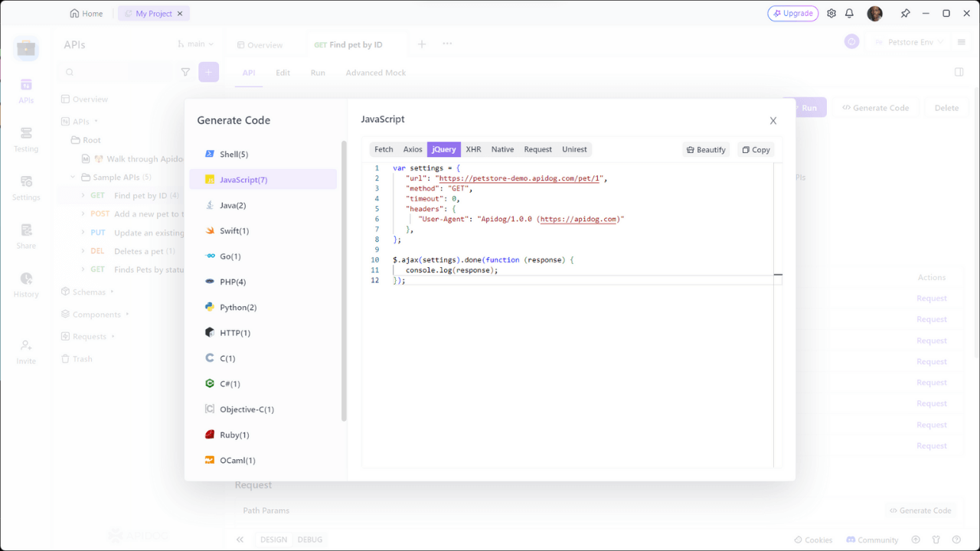Close the My Project tab
This screenshot has height=551, width=980.
(x=180, y=14)
